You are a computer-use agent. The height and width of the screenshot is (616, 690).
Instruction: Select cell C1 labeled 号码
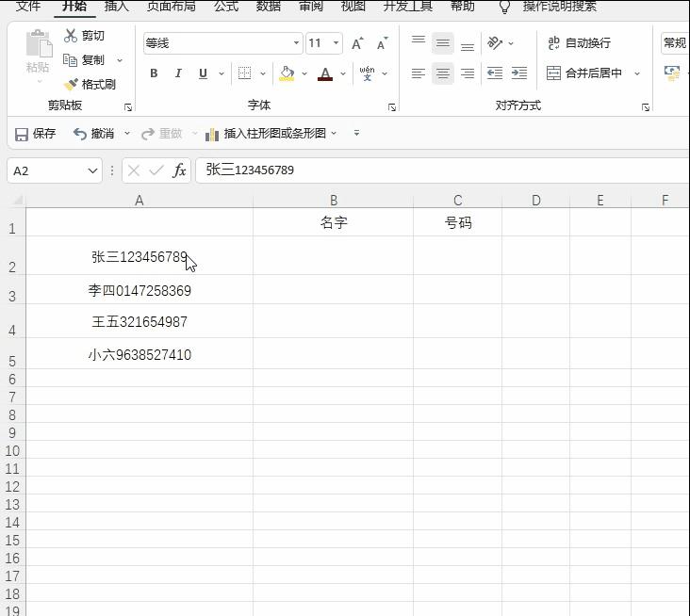click(x=458, y=222)
